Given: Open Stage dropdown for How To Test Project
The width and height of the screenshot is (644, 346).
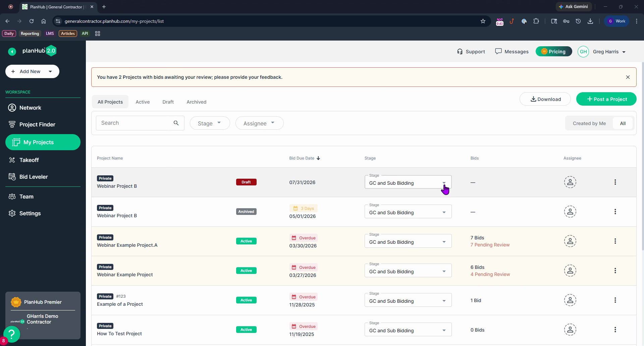Looking at the screenshot, I should (408, 330).
